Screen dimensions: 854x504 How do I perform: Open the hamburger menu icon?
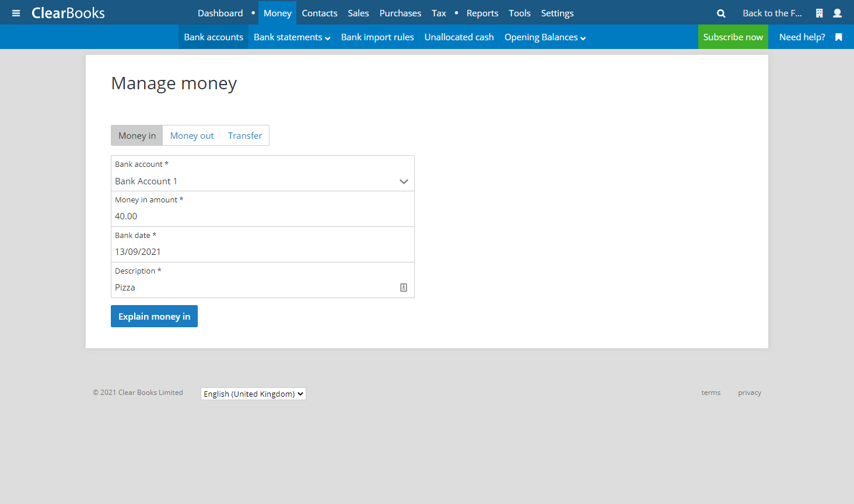(16, 13)
